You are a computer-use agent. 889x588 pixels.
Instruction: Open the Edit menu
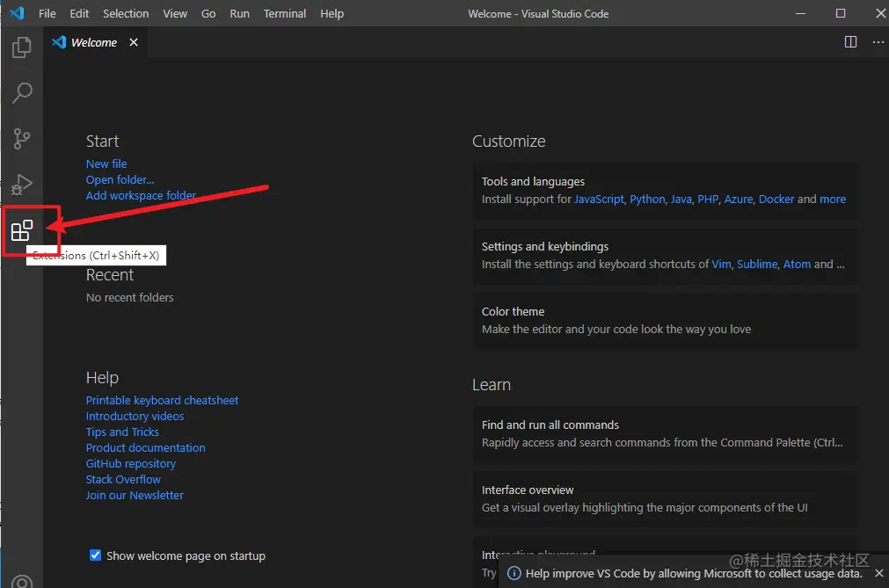pos(79,13)
